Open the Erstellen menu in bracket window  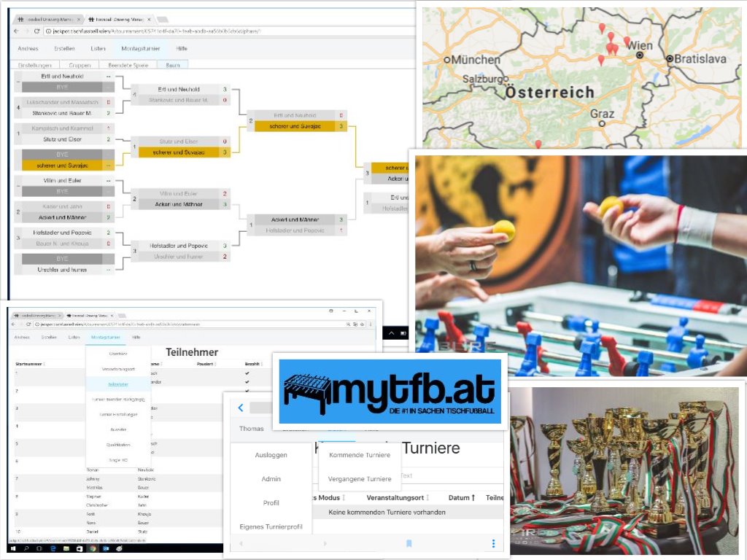(x=64, y=49)
